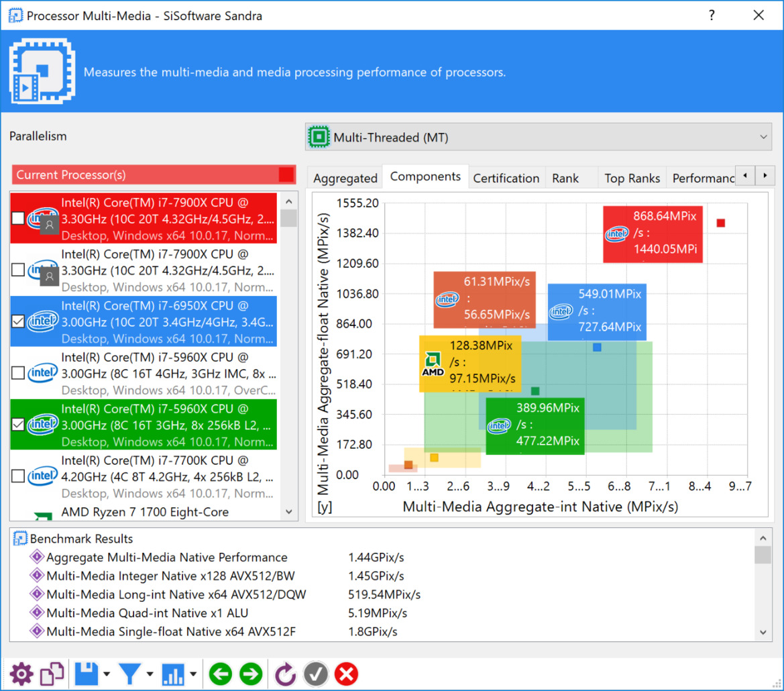Click the red 868.64MPix chart label

tap(653, 234)
